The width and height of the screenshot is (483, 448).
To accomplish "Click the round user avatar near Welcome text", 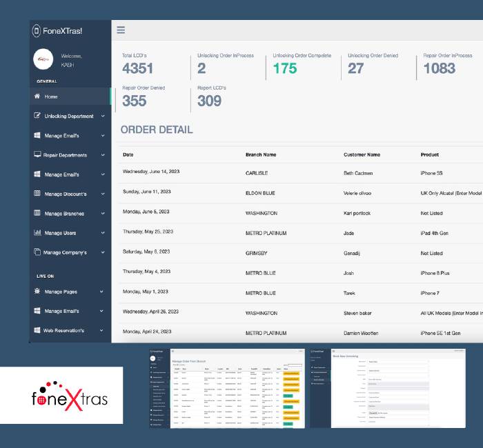I will pyautogui.click(x=43, y=60).
